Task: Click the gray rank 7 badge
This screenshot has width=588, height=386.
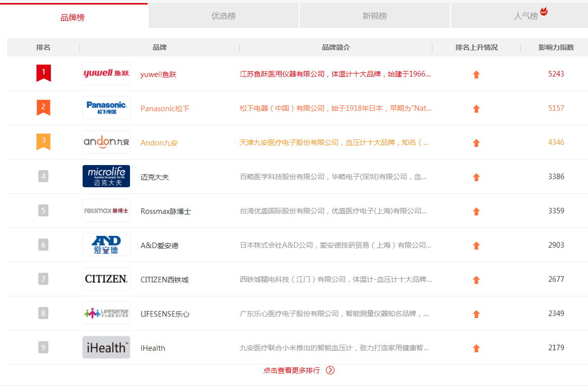Action: point(43,279)
